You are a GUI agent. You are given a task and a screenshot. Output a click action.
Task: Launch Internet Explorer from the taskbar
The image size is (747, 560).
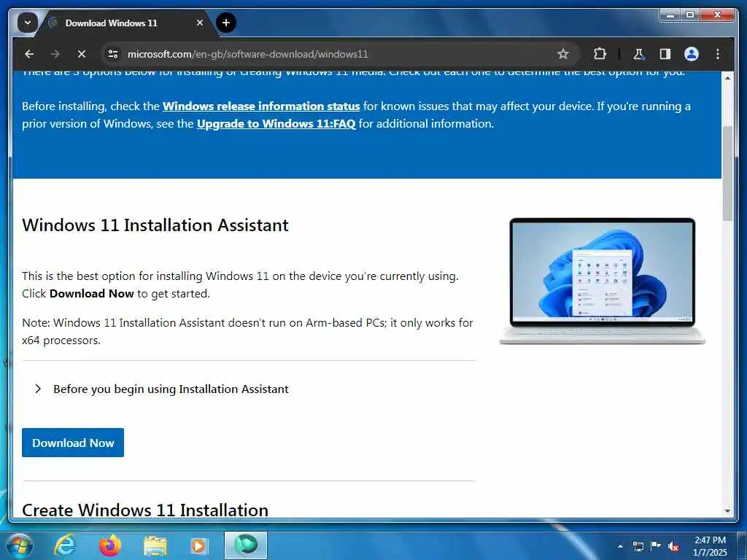(x=64, y=545)
